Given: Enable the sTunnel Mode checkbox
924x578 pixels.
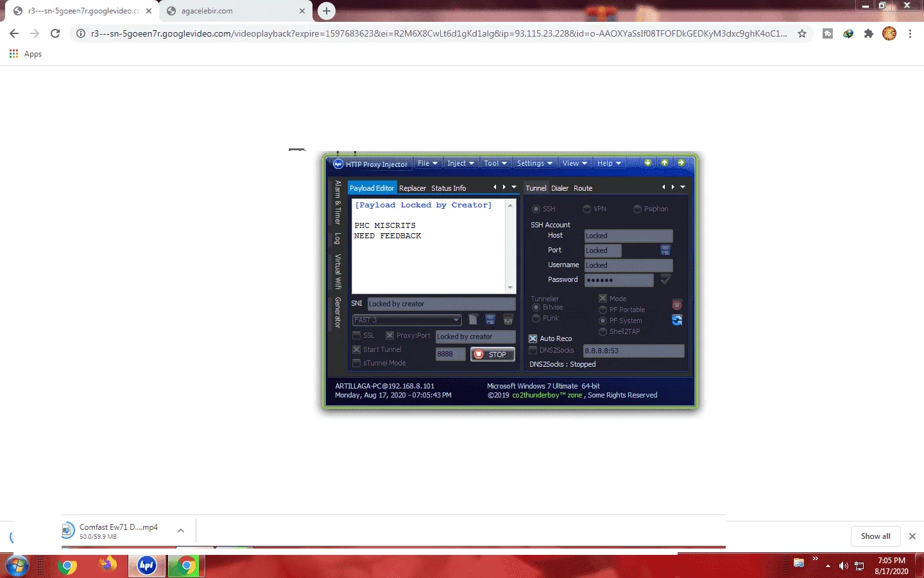Looking at the screenshot, I should tap(357, 363).
